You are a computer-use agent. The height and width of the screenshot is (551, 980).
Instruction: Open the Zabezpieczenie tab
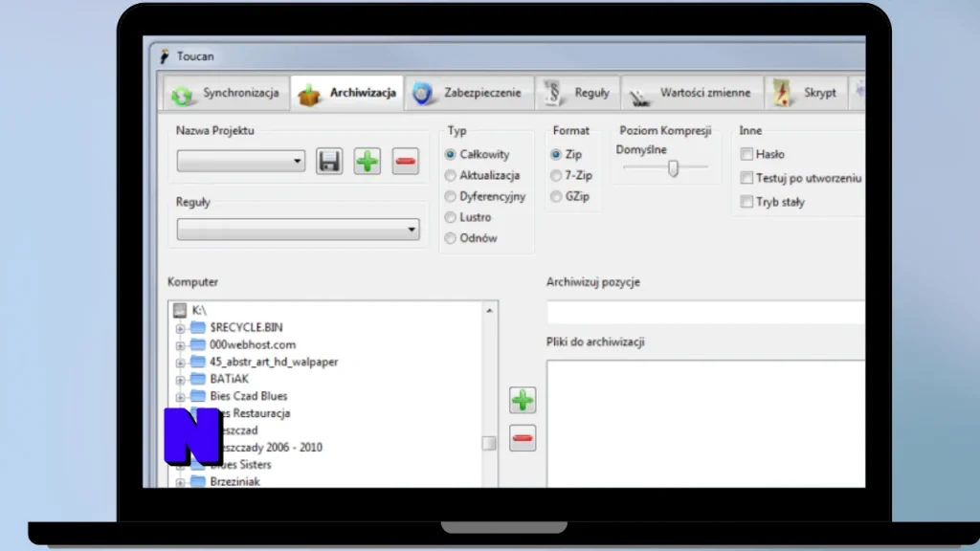[x=469, y=93]
